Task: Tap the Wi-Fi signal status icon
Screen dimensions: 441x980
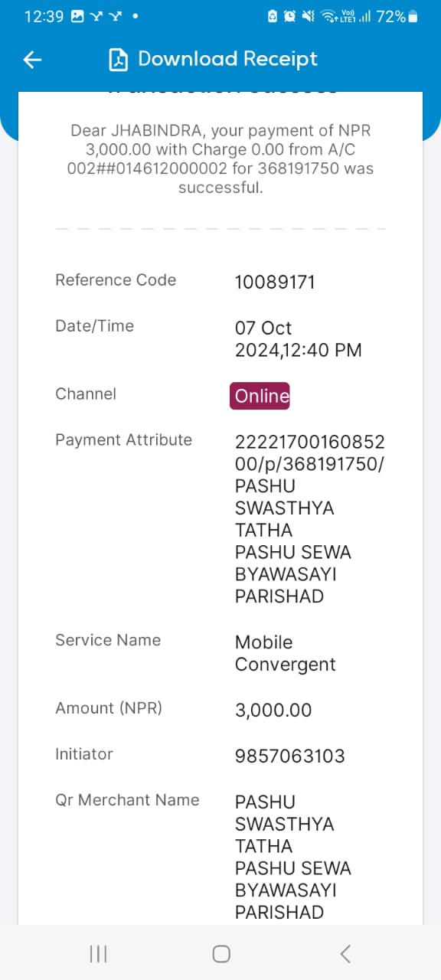Action: pyautogui.click(x=328, y=16)
